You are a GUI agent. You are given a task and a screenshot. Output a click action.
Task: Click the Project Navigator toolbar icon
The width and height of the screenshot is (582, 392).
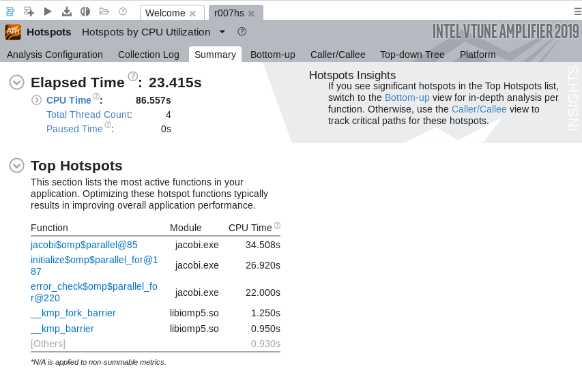click(x=10, y=12)
